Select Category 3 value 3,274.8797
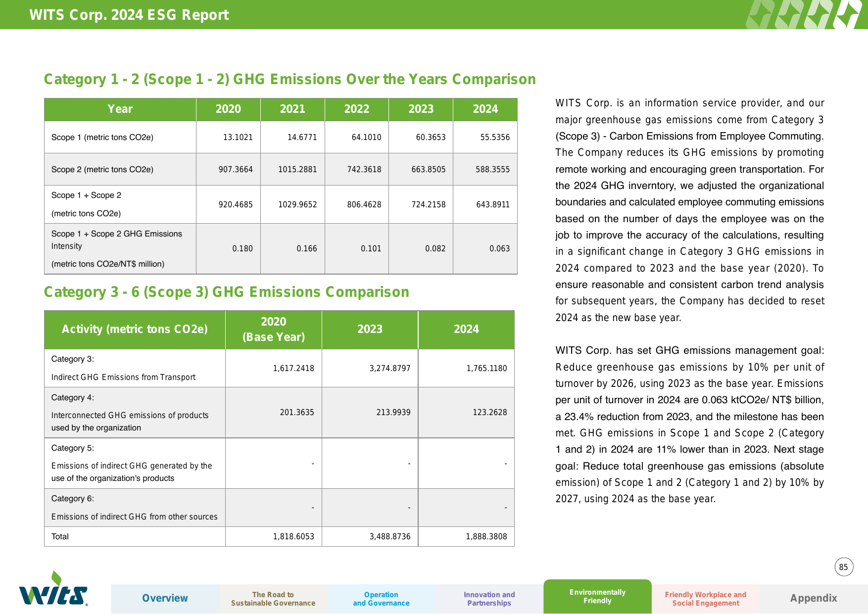 coord(390,368)
